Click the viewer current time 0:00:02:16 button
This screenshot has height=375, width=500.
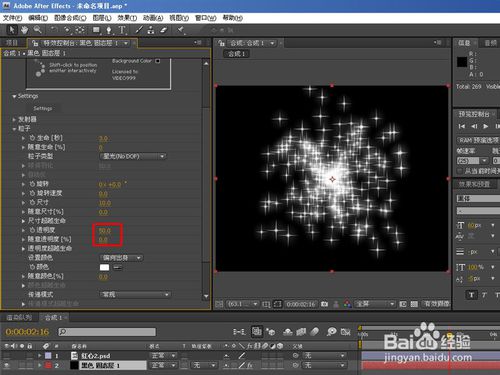pos(301,304)
